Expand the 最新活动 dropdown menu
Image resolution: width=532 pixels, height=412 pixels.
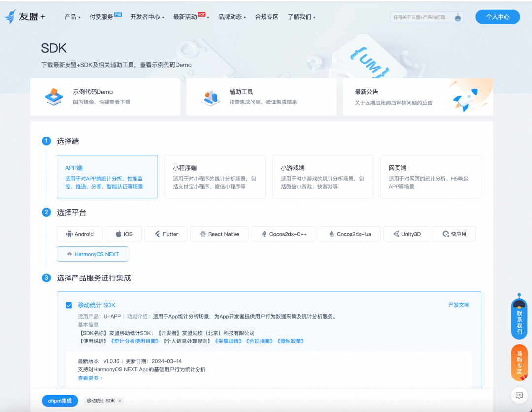coord(191,17)
